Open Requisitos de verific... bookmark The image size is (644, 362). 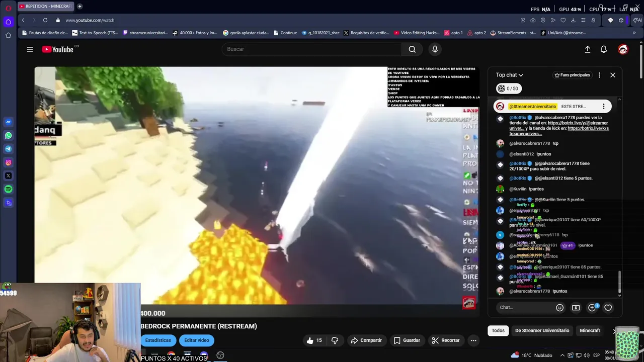pyautogui.click(x=366, y=33)
